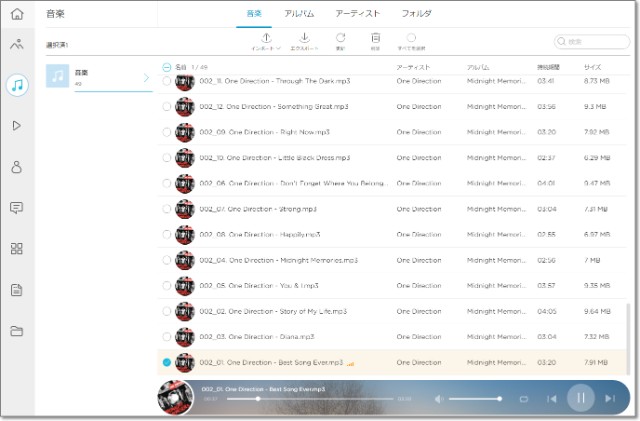
Task: Click the Home icon in the sidebar
Action: tap(16, 14)
